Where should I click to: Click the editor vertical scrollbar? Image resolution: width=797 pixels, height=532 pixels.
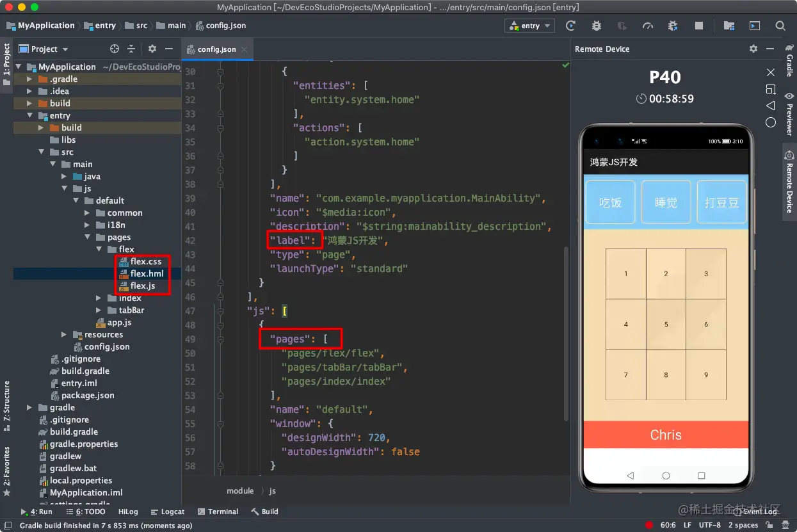pyautogui.click(x=565, y=333)
